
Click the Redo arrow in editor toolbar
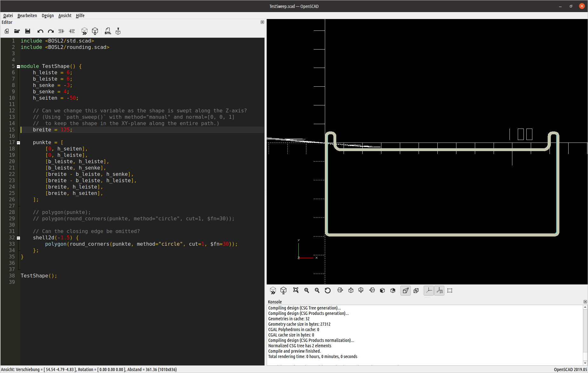click(x=51, y=31)
